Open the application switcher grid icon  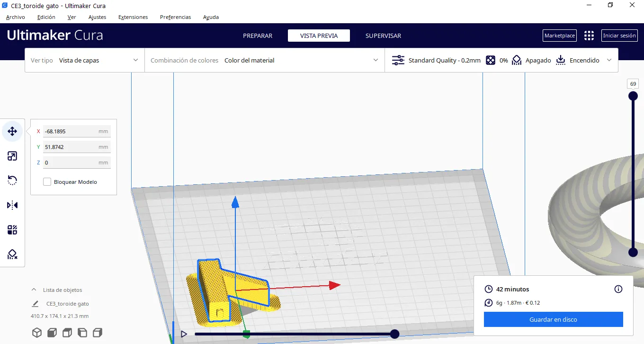[589, 36]
